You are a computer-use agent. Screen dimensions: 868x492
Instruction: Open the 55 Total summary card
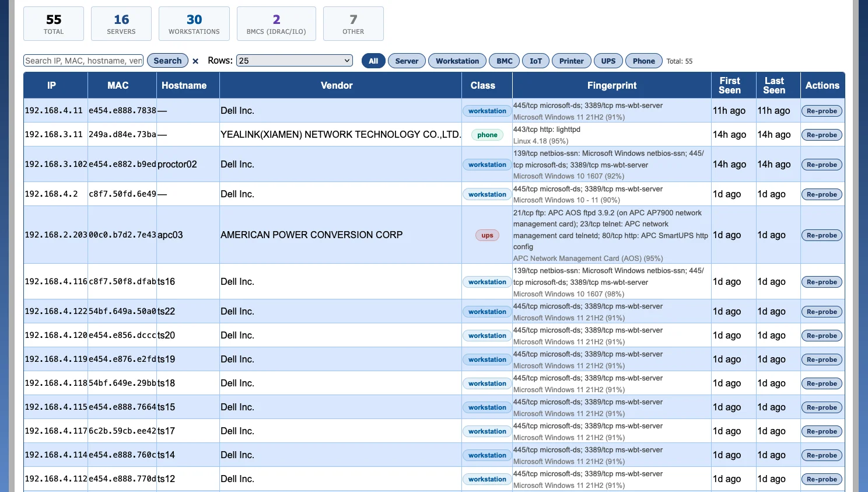click(54, 24)
